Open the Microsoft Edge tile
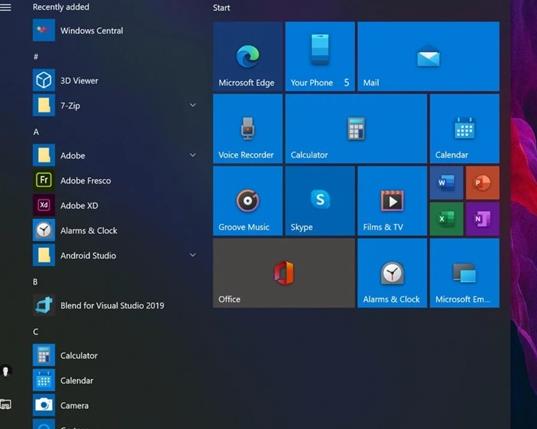This screenshot has height=429, width=537. (248, 56)
